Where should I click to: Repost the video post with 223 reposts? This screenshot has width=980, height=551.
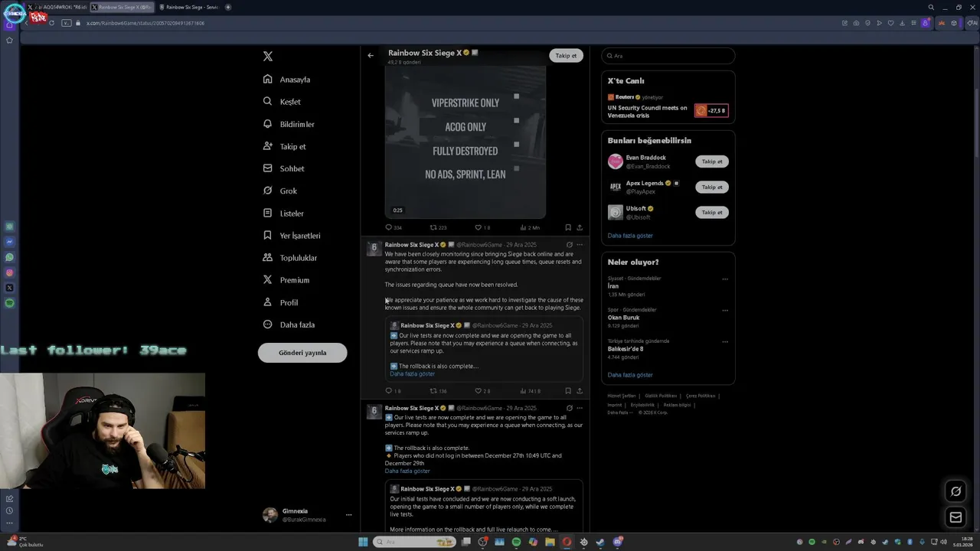click(x=438, y=227)
